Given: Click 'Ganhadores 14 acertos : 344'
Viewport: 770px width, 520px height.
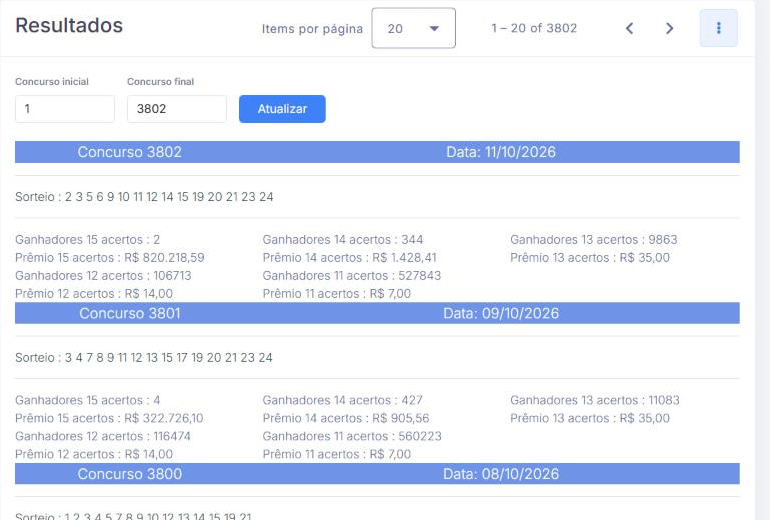Looking at the screenshot, I should coord(343,240).
